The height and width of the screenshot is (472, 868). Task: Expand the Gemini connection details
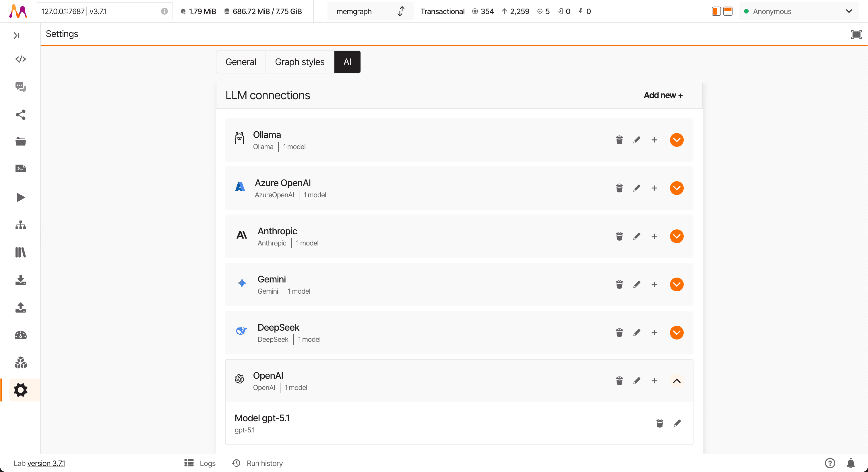tap(676, 284)
